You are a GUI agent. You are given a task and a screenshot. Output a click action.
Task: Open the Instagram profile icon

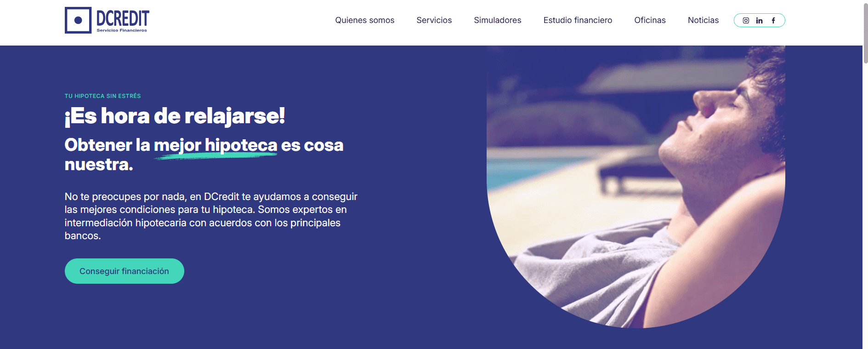(746, 20)
